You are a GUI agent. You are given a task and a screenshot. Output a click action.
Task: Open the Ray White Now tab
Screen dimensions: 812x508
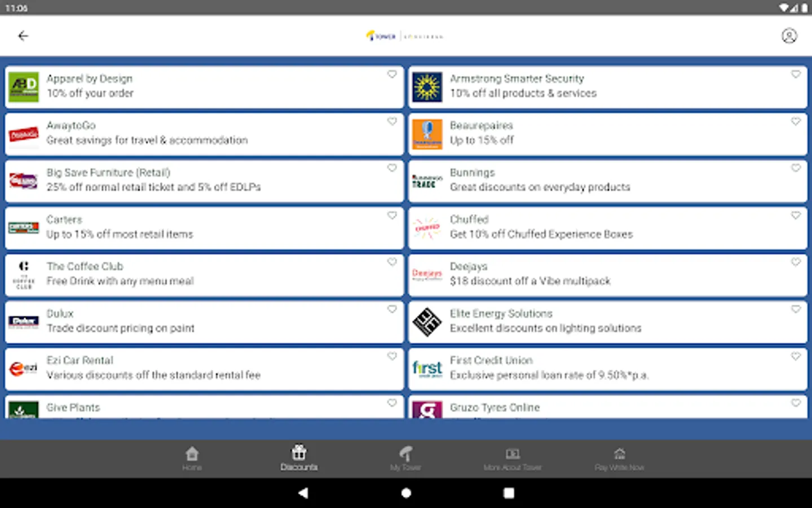(x=619, y=458)
